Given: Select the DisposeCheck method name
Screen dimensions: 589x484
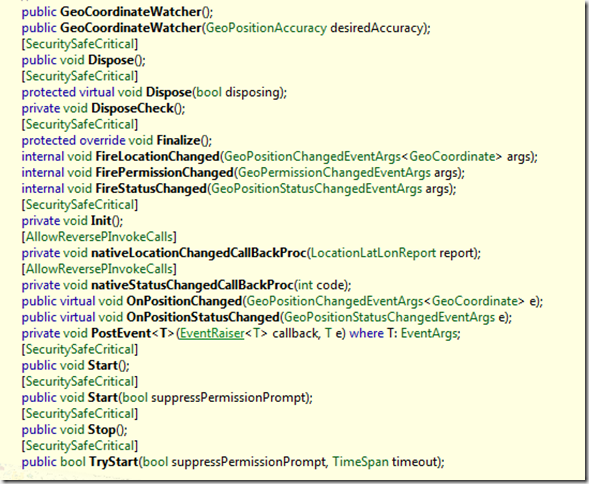Looking at the screenshot, I should 133,109.
